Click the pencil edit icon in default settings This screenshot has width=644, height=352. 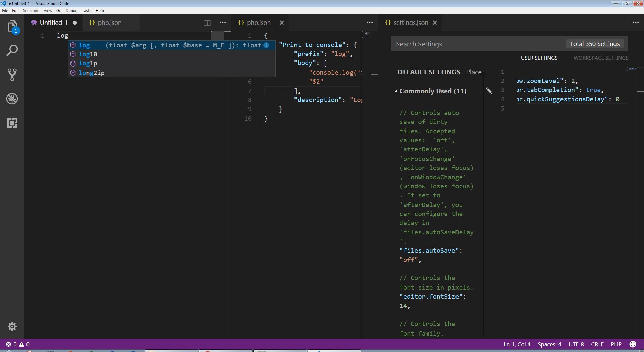489,91
